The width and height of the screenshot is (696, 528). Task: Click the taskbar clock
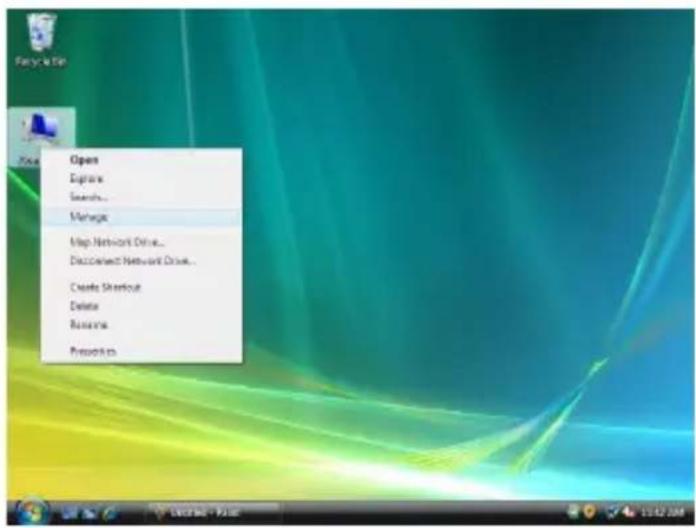pyautogui.click(x=661, y=512)
